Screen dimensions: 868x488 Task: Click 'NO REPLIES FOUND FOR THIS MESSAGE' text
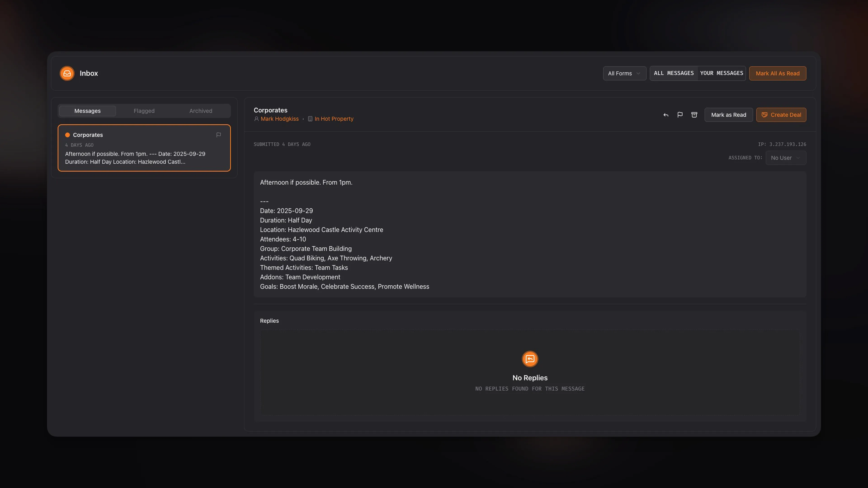tap(530, 389)
